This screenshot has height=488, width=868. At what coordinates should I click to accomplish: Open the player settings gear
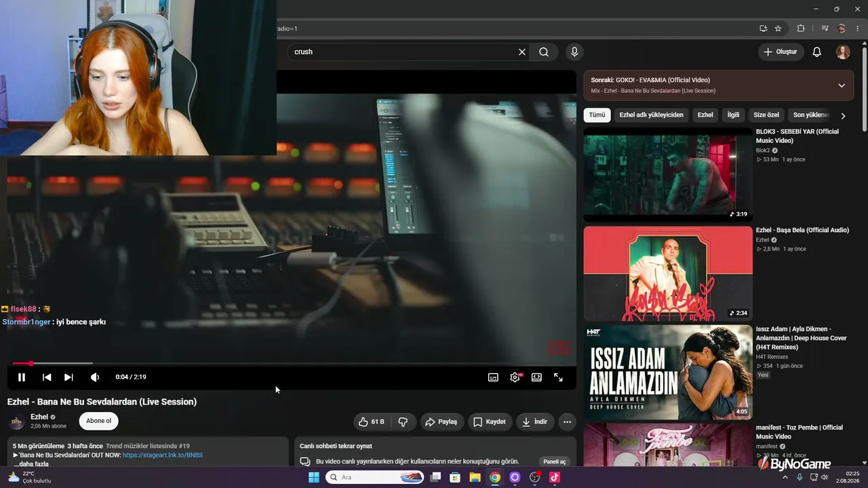pyautogui.click(x=515, y=378)
